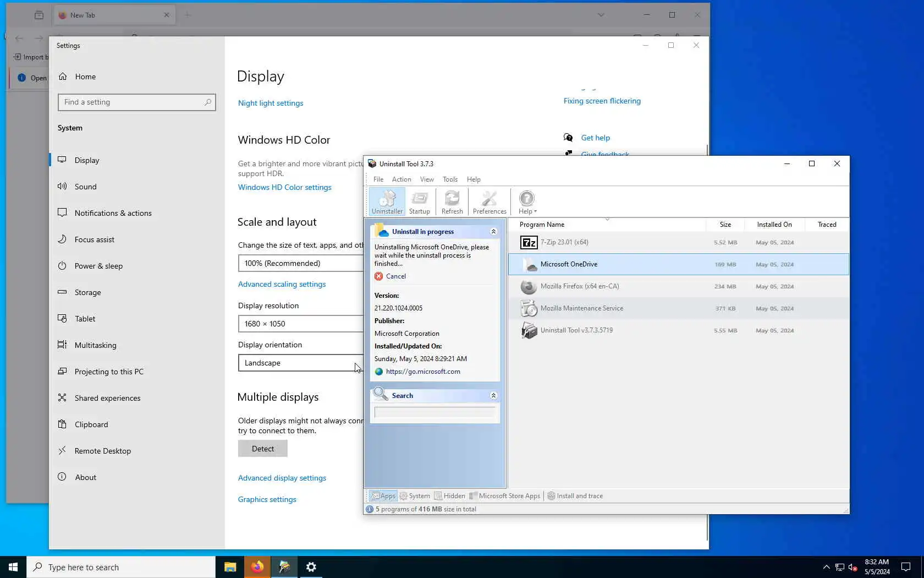Click the Mozilla Maintenance Service icon
This screenshot has height=578, width=924.
(x=529, y=308)
